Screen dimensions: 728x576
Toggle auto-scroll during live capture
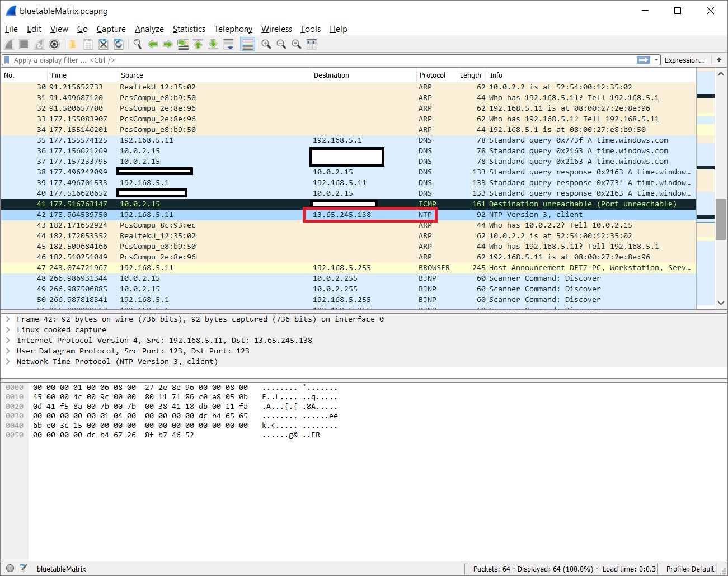[228, 44]
